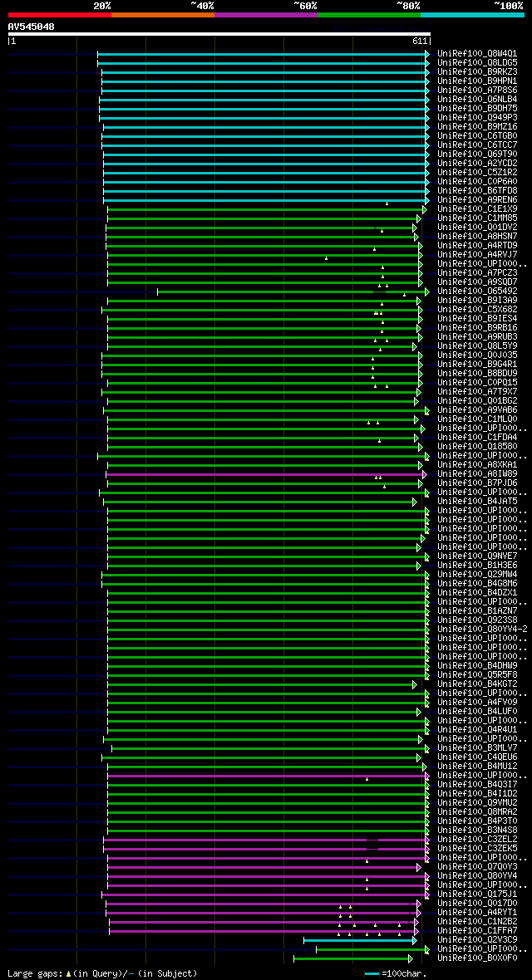The image size is (532, 980).
Task: Click the UniRef100_Q175J1 label
Action: pos(477,894)
